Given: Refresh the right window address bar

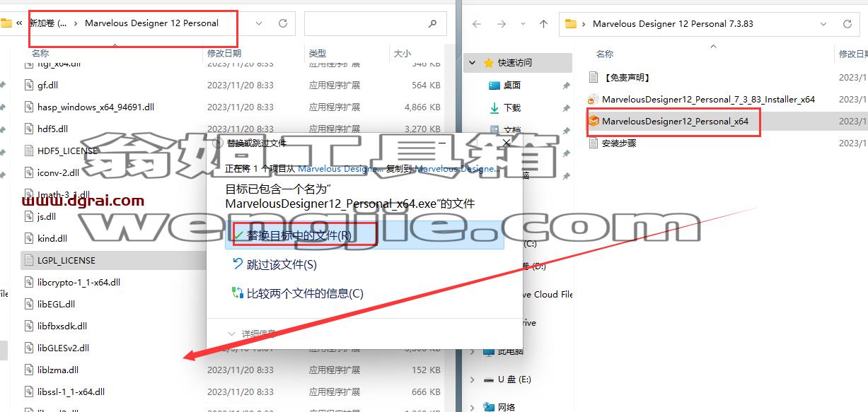Looking at the screenshot, I should click(x=847, y=24).
